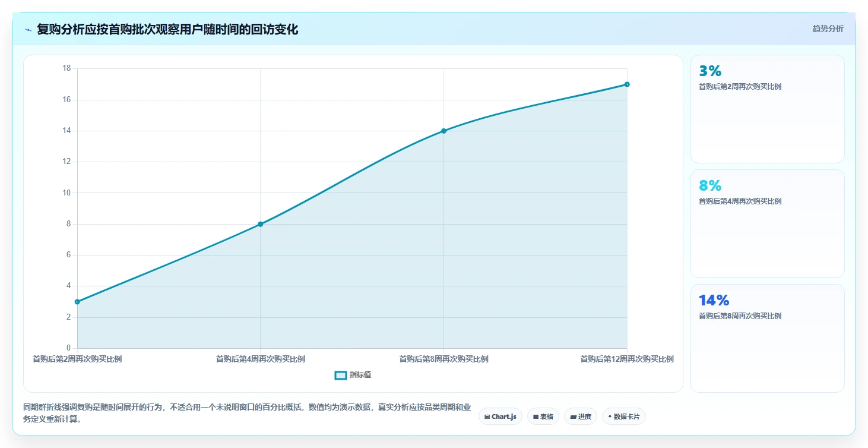
Task: Click the description paragraph starting 同期群折线
Action: tap(247, 413)
